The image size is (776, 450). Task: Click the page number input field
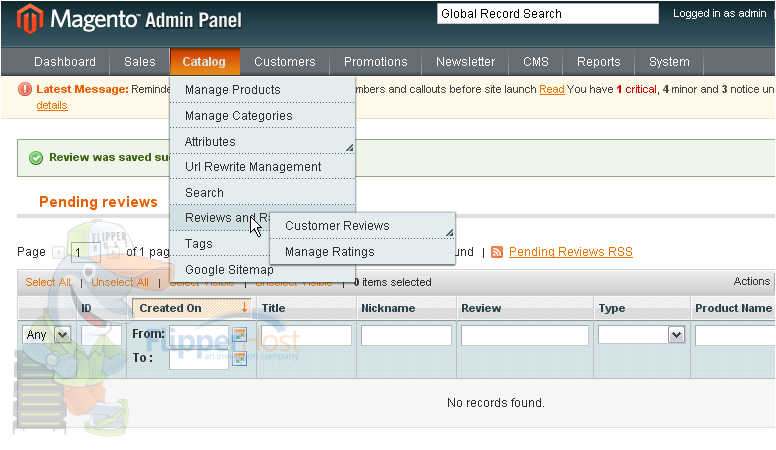86,252
